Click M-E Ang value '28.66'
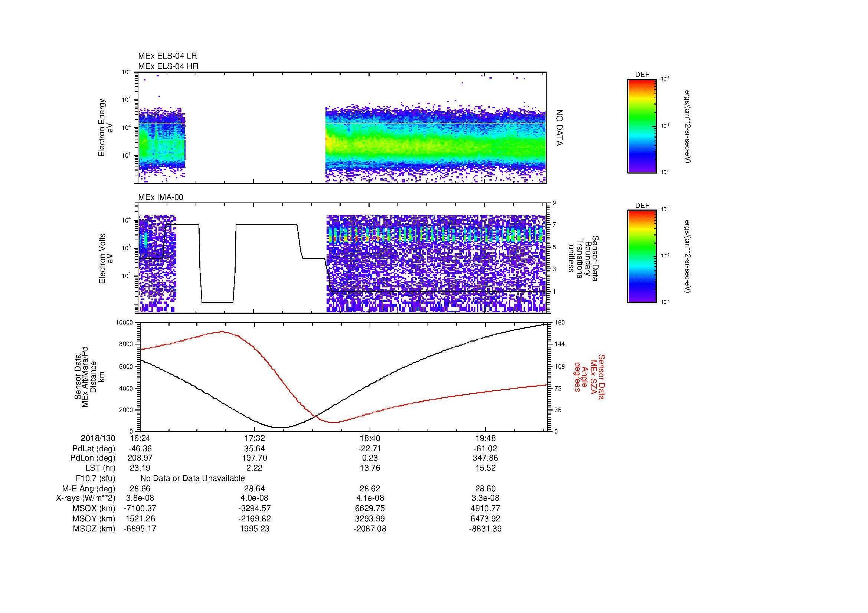Viewport: 868px width, 613px height. (140, 489)
